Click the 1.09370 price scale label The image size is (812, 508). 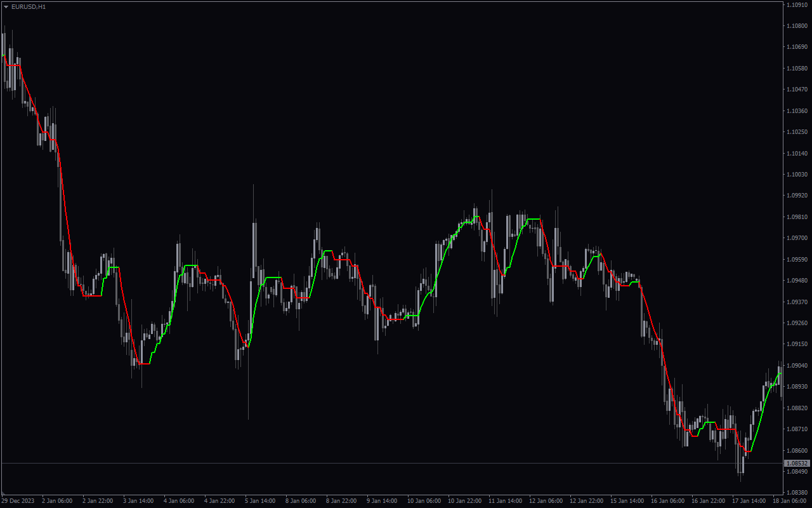[x=797, y=302]
